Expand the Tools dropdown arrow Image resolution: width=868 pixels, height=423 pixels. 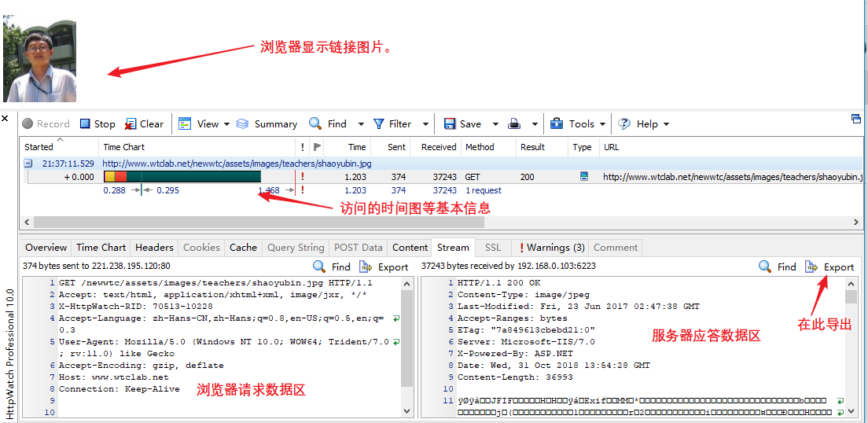(602, 124)
